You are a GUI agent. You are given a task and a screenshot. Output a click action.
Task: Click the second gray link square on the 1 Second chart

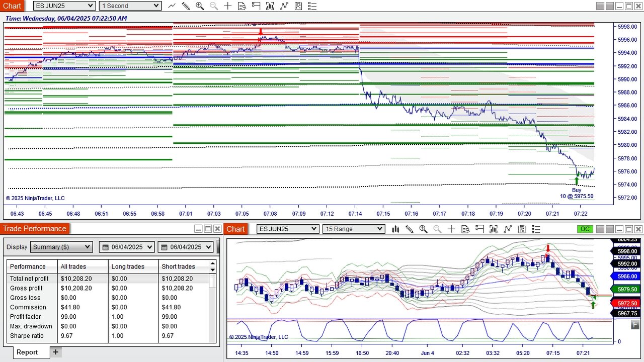610,6
